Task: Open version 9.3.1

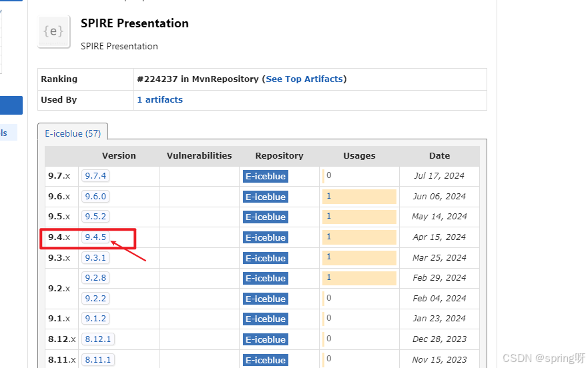Action: coord(95,258)
